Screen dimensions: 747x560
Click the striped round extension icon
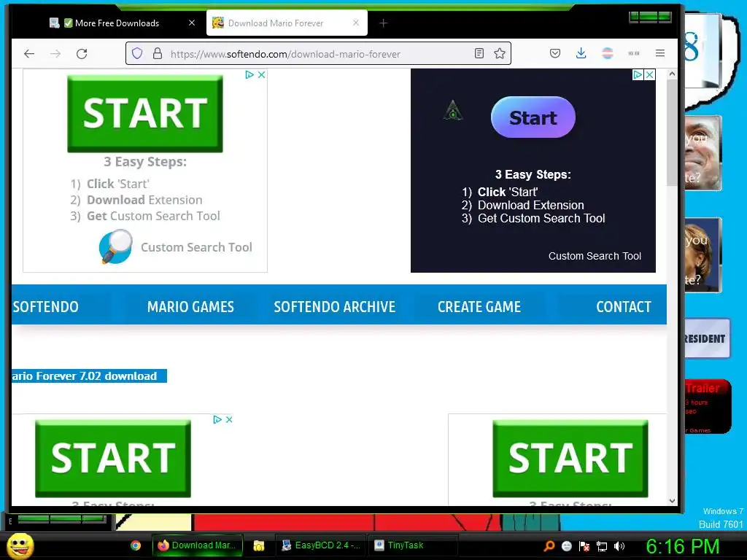[x=608, y=53]
